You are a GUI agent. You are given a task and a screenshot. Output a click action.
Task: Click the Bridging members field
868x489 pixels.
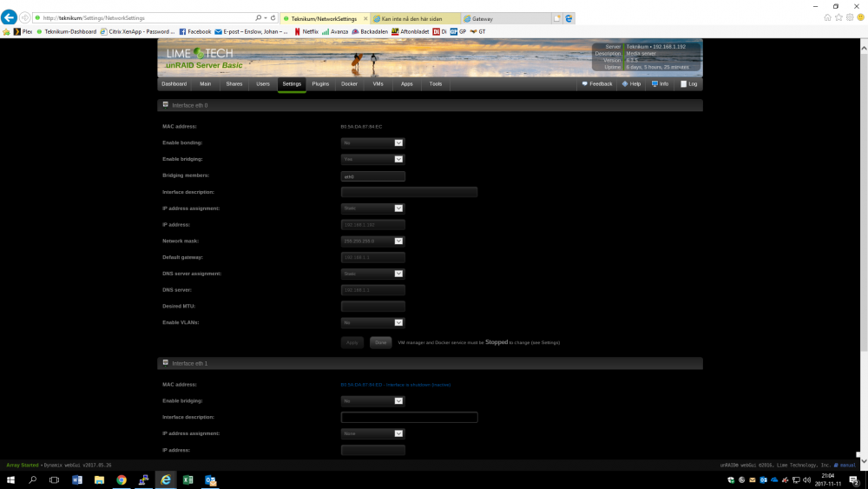click(373, 176)
